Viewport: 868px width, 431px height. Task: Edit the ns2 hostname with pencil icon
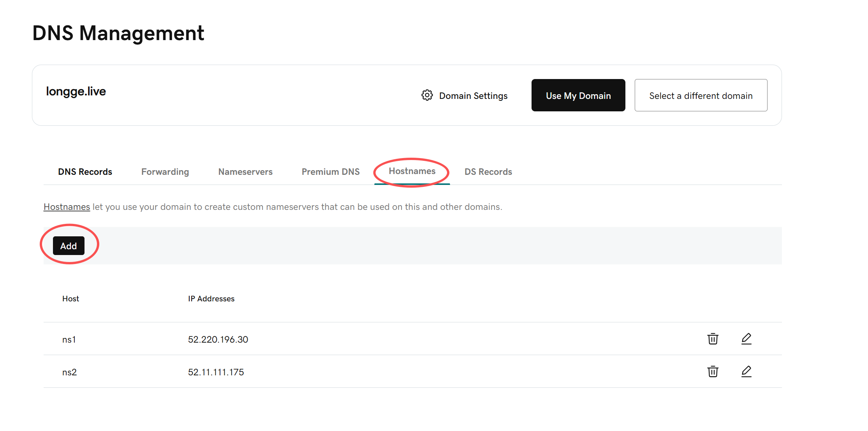(x=746, y=371)
